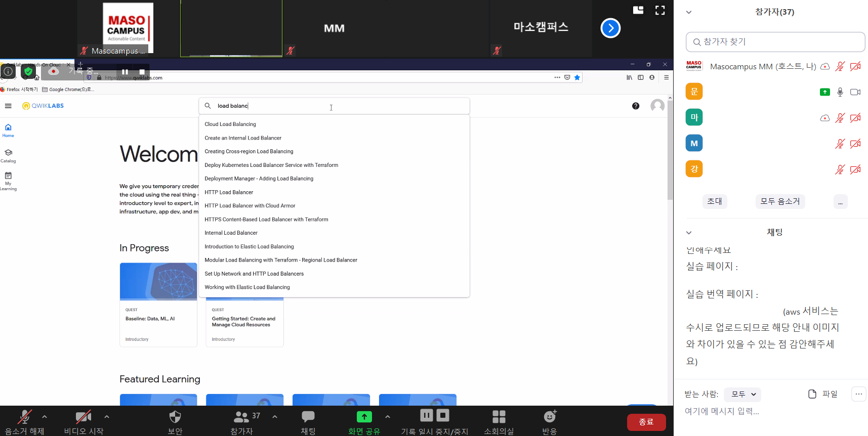Image resolution: width=868 pixels, height=436 pixels.
Task: Click the Qwiklabs help question mark icon
Action: (x=636, y=106)
